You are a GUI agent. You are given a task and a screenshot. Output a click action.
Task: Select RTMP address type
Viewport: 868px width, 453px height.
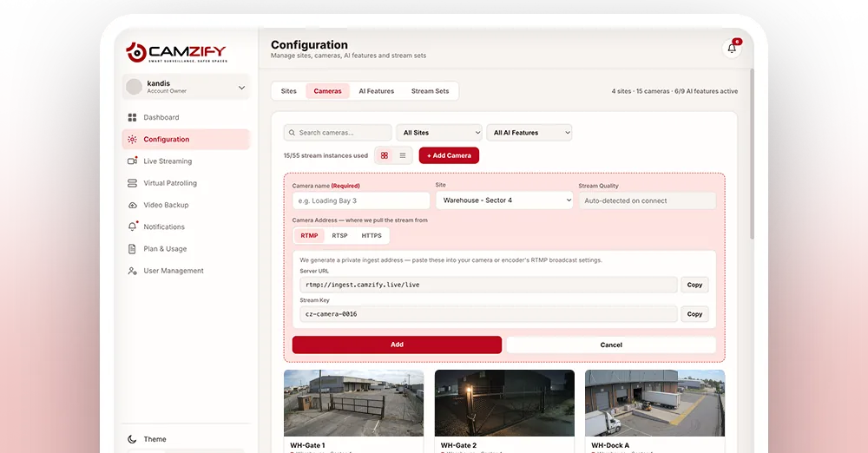(x=310, y=236)
